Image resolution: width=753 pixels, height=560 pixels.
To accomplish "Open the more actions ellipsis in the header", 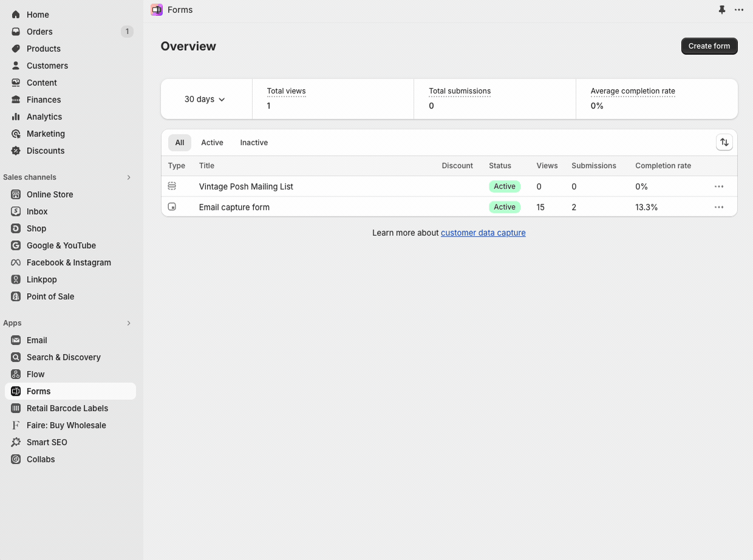I will (x=739, y=10).
